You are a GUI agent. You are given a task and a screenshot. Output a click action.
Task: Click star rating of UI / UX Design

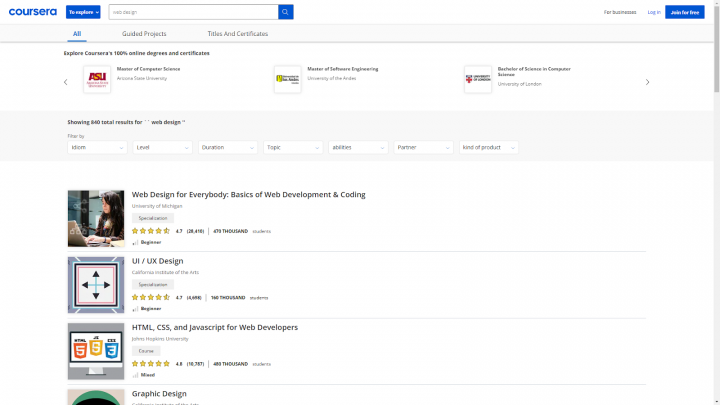151,298
